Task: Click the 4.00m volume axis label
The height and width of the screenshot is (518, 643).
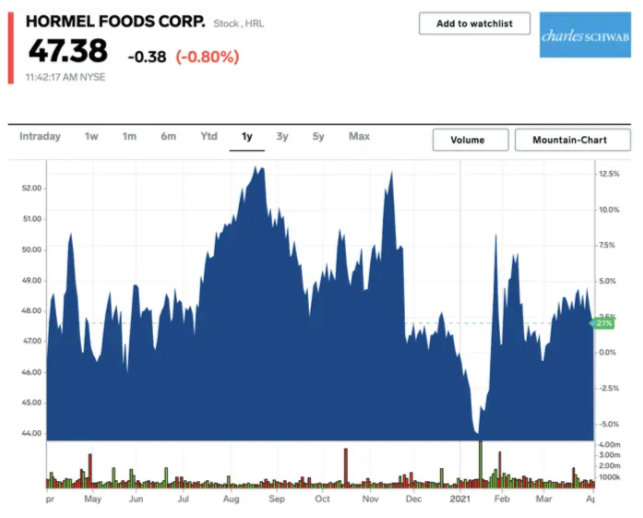Action: coord(610,445)
